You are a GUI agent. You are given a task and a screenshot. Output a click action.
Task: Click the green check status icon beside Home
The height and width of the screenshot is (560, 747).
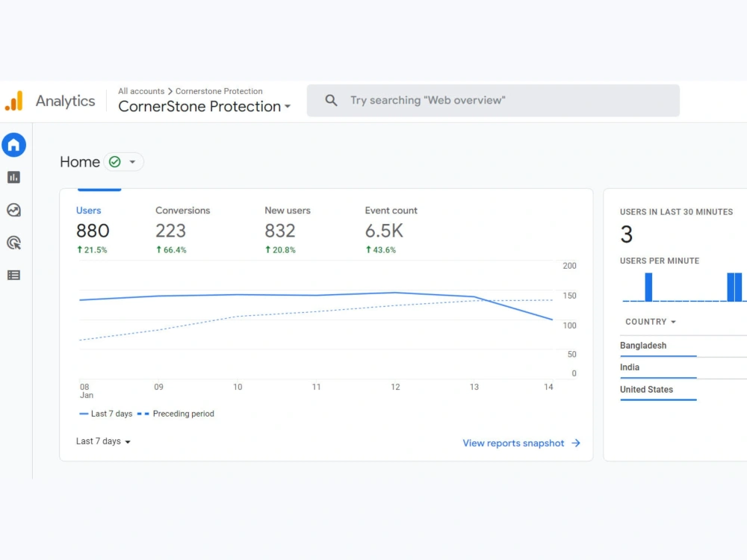coord(115,162)
